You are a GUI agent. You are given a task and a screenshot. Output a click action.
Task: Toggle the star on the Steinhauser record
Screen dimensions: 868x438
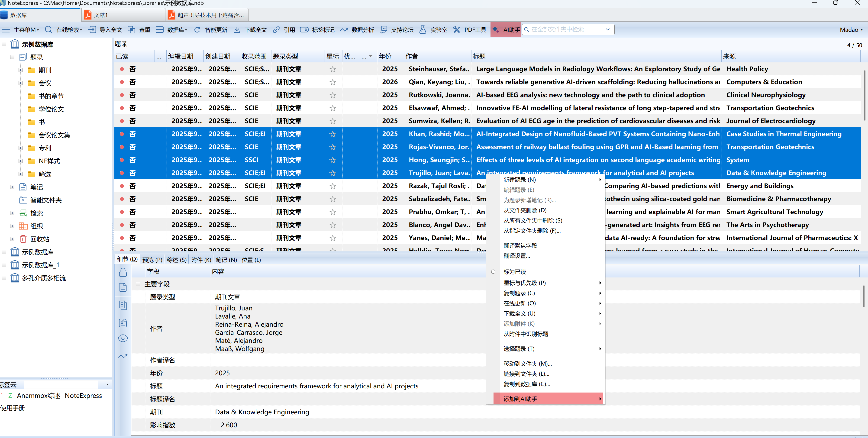tap(332, 69)
